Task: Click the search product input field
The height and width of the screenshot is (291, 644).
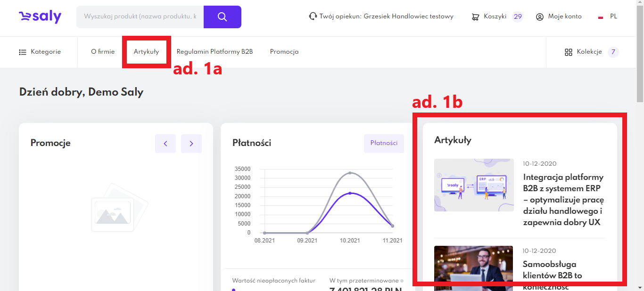Action: [x=140, y=17]
